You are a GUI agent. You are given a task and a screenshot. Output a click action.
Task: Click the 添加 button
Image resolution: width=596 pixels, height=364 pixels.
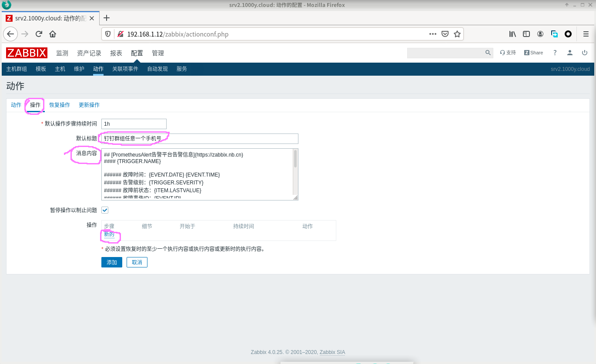pos(112,262)
